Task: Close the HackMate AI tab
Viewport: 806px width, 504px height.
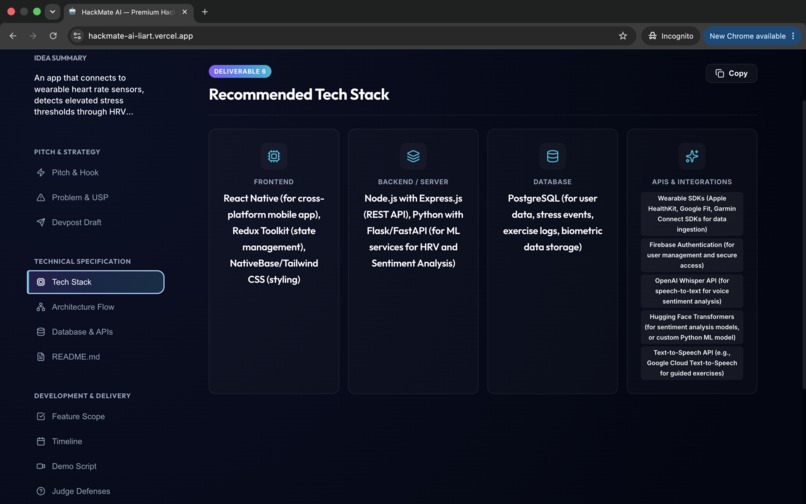Action: click(185, 12)
